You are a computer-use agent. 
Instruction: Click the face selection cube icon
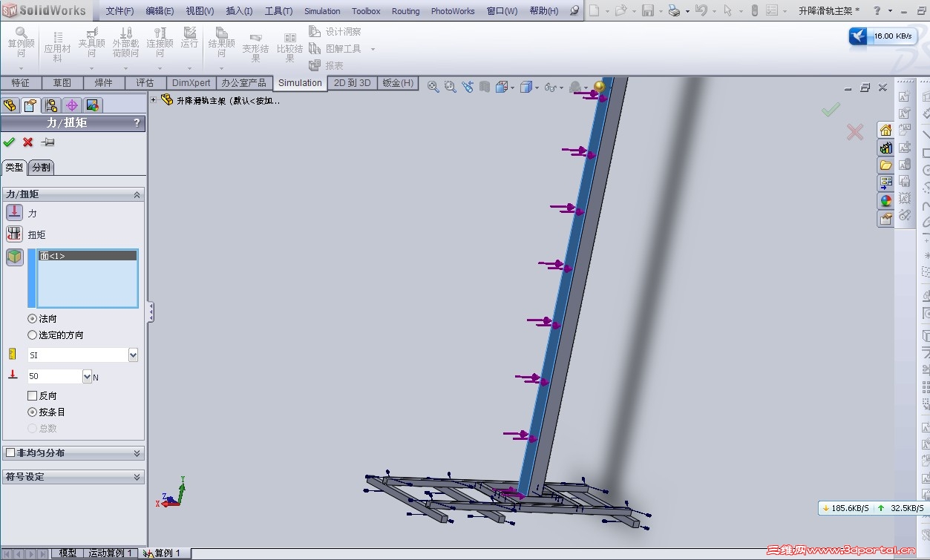tap(14, 257)
